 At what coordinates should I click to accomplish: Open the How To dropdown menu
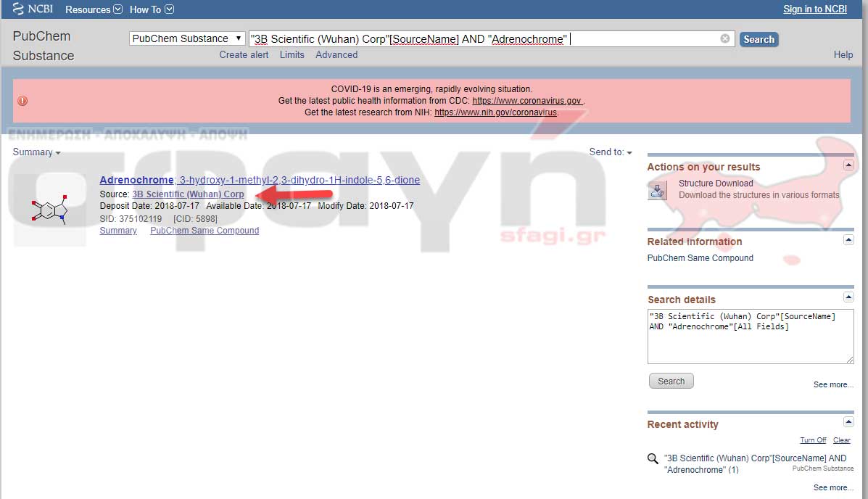point(152,9)
